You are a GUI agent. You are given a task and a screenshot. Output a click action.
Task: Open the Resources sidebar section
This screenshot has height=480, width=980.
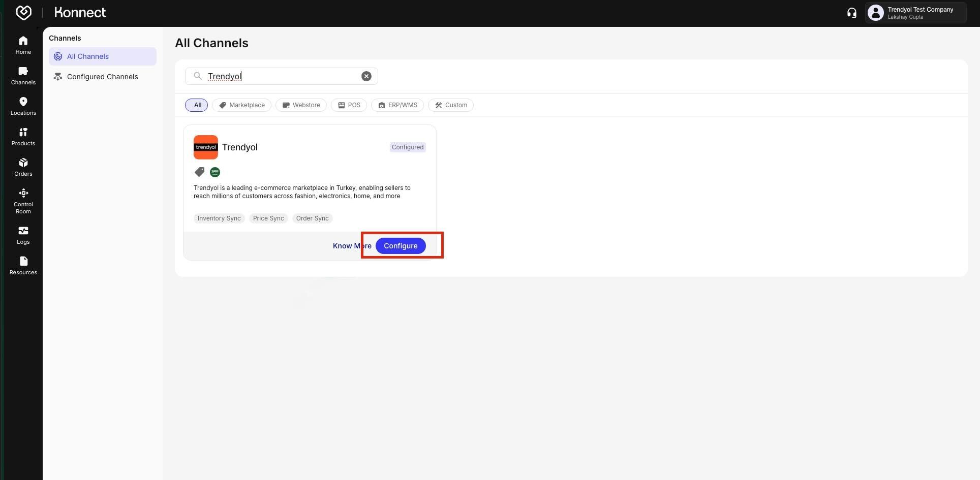point(23,266)
